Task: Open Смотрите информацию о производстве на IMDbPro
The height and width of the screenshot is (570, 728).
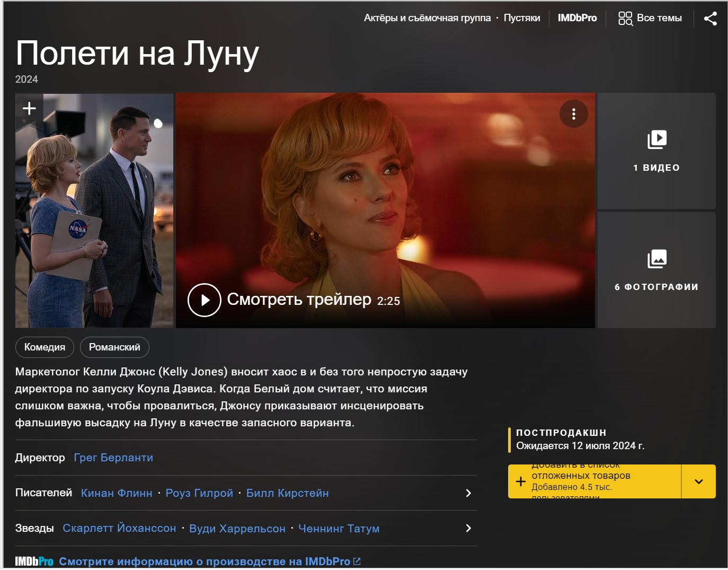Action: [210, 562]
